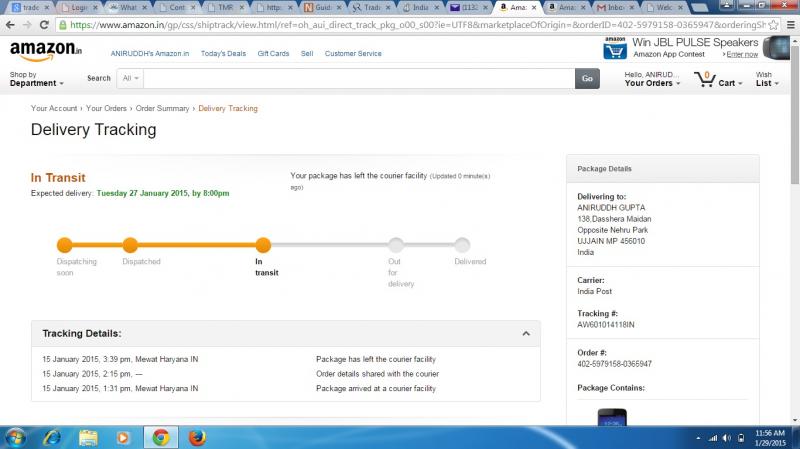
Task: Switch to the Guide browser tab
Action: coord(322,8)
